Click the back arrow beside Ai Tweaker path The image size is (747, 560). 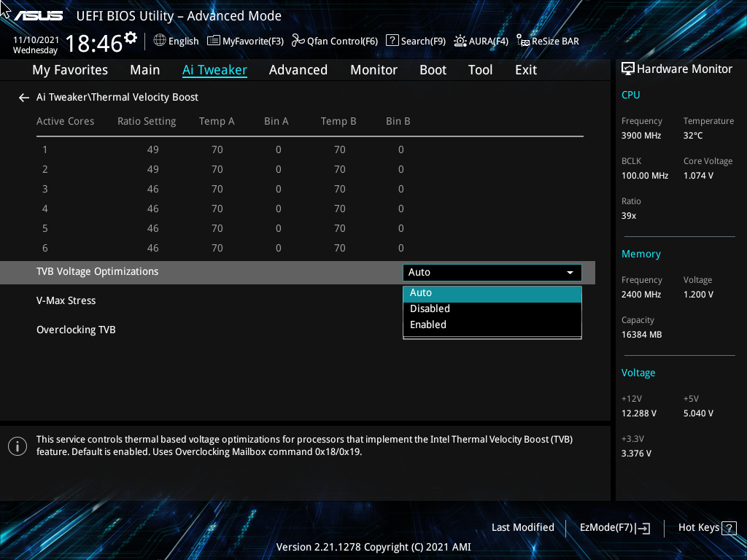[x=24, y=98]
